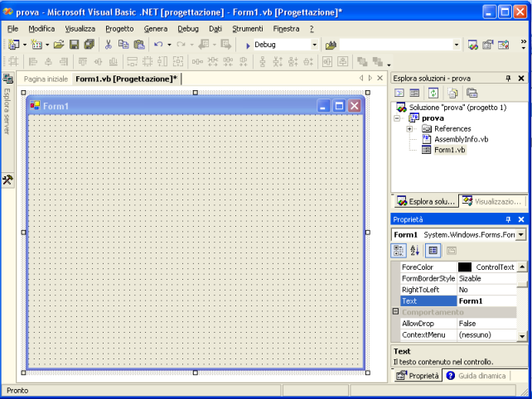Image resolution: width=532 pixels, height=399 pixels.
Task: Save Form1.vb with the floppy disk icon
Action: (x=74, y=45)
